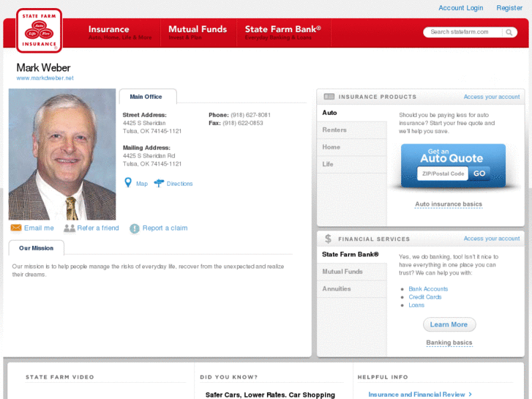Image resolution: width=532 pixels, height=399 pixels.
Task: Select the Our Mission tab
Action: click(37, 248)
